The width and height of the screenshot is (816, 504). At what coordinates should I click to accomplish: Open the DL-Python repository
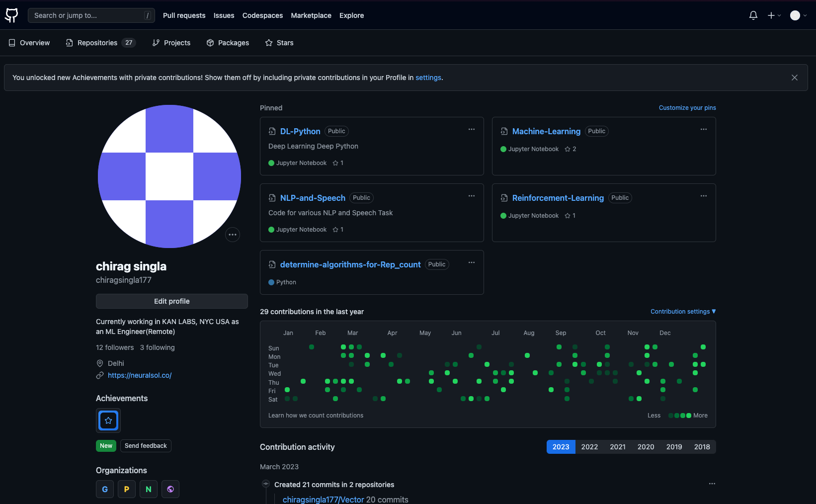tap(300, 131)
